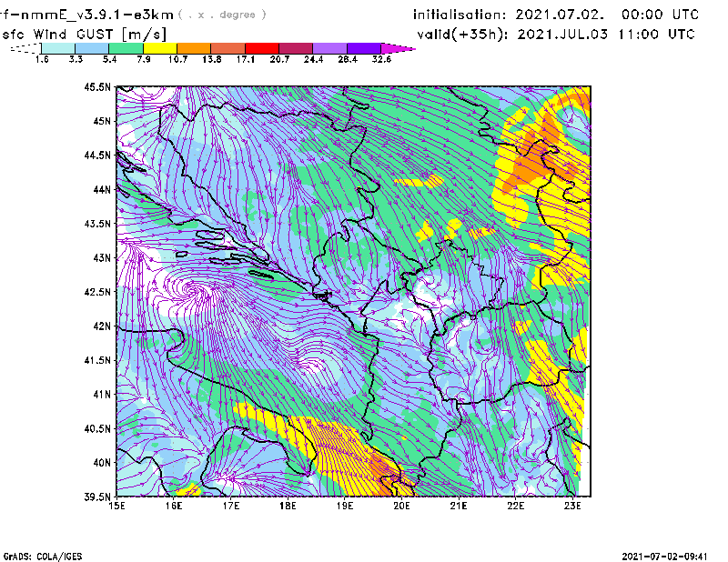The height and width of the screenshot is (562, 728).
Task: Click legend value 20.7
Action: [279, 59]
